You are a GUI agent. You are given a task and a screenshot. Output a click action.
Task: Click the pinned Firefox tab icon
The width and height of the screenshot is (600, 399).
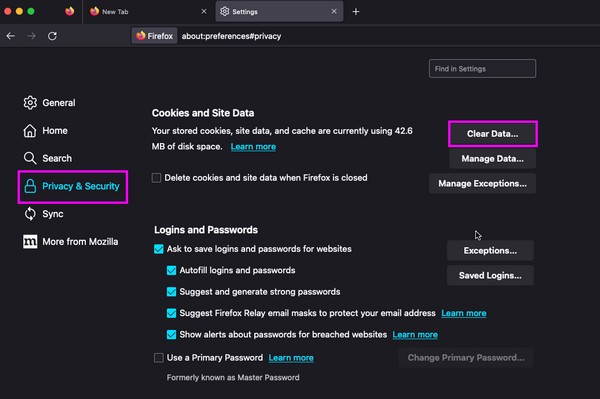[x=69, y=11]
